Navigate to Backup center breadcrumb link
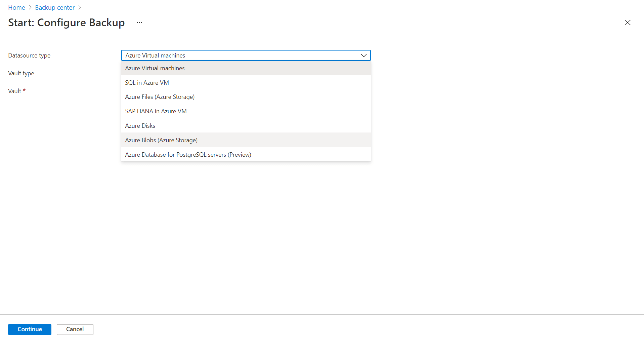Viewport: 644px width, 344px height. [x=55, y=7]
